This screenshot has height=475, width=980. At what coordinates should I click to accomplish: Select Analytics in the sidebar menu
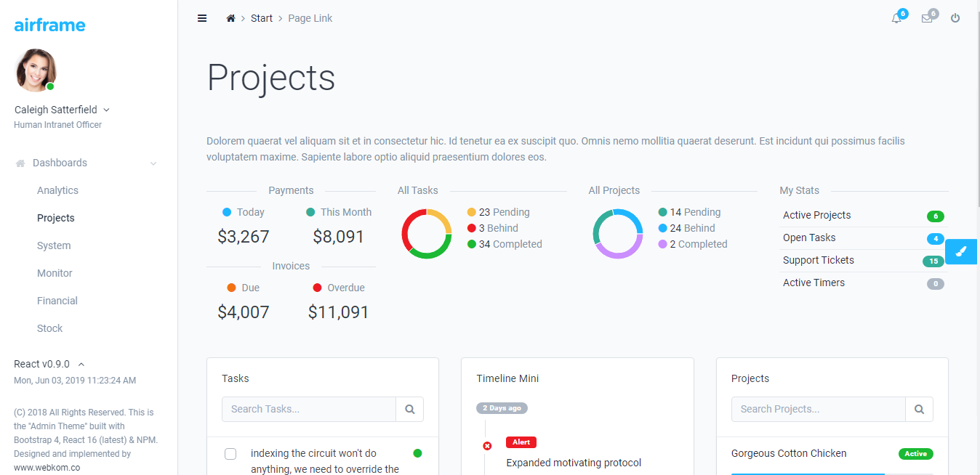point(57,190)
